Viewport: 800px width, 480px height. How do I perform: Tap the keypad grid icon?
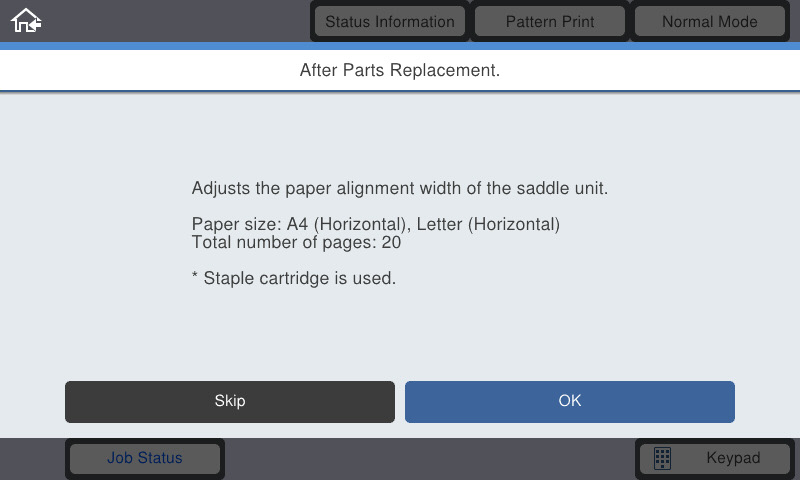[662, 458]
